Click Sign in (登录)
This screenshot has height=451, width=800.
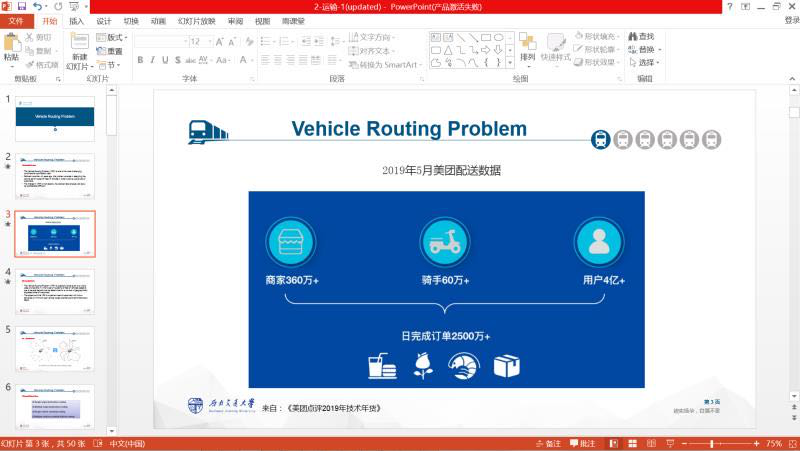click(x=792, y=20)
